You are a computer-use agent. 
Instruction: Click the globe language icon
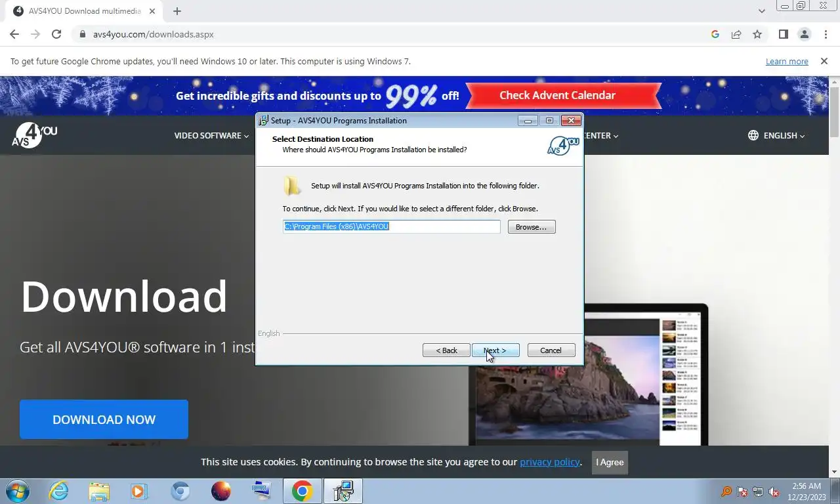[x=753, y=135]
